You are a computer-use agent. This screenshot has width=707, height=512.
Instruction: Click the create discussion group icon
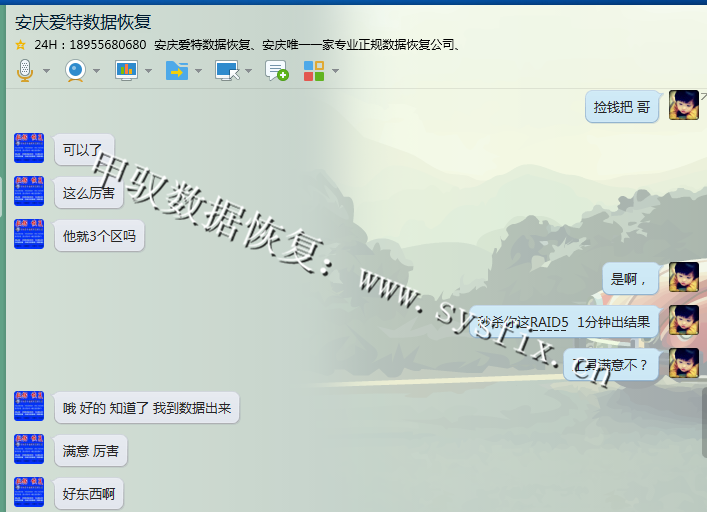coord(276,70)
